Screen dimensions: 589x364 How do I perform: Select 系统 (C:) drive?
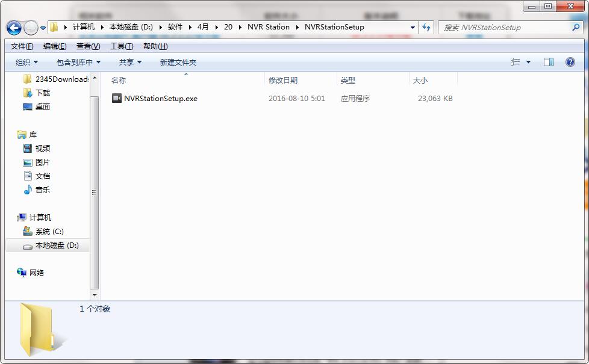(x=49, y=231)
